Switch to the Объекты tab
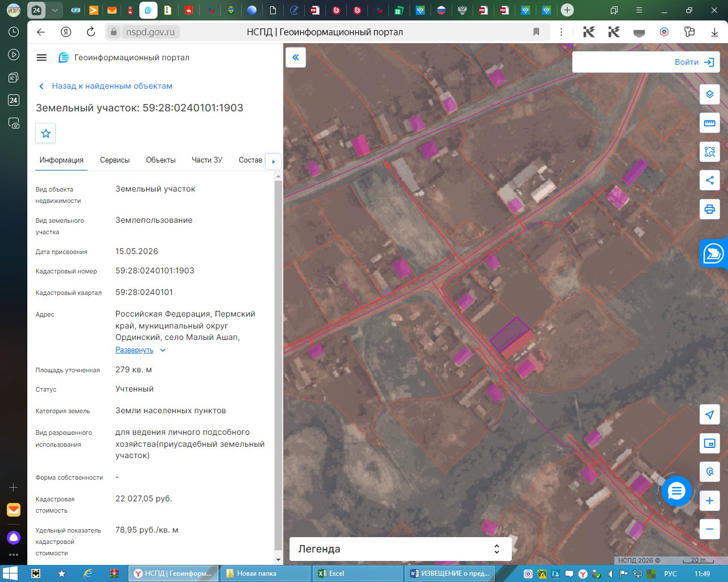The height and width of the screenshot is (582, 728). click(161, 160)
